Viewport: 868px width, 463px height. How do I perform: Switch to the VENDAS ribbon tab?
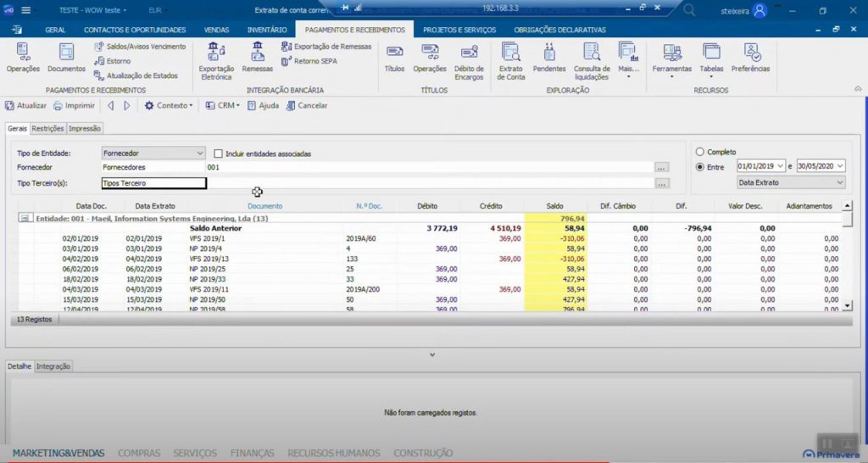coord(216,30)
